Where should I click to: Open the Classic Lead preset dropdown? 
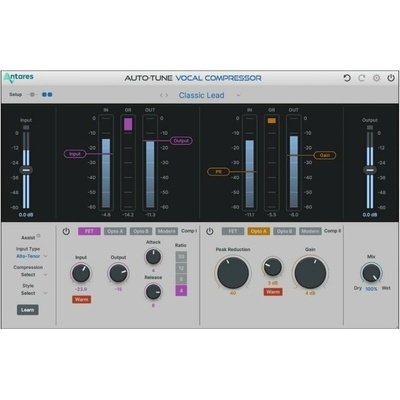click(238, 95)
